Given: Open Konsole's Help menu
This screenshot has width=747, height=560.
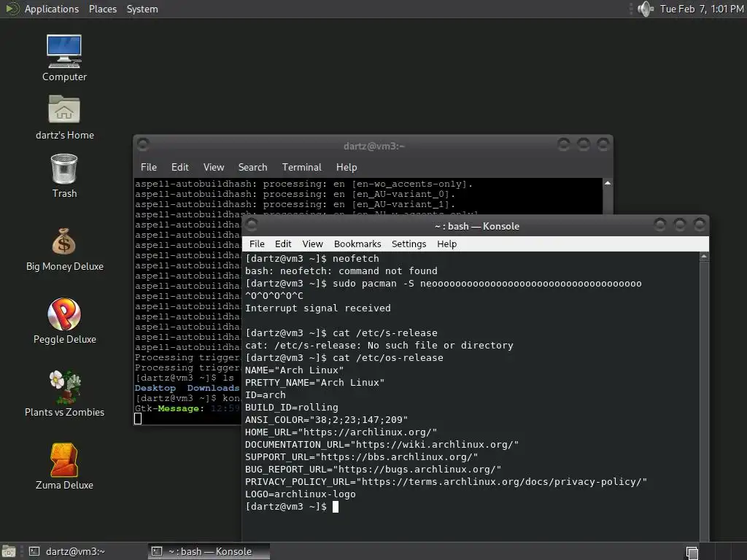Looking at the screenshot, I should [x=447, y=244].
